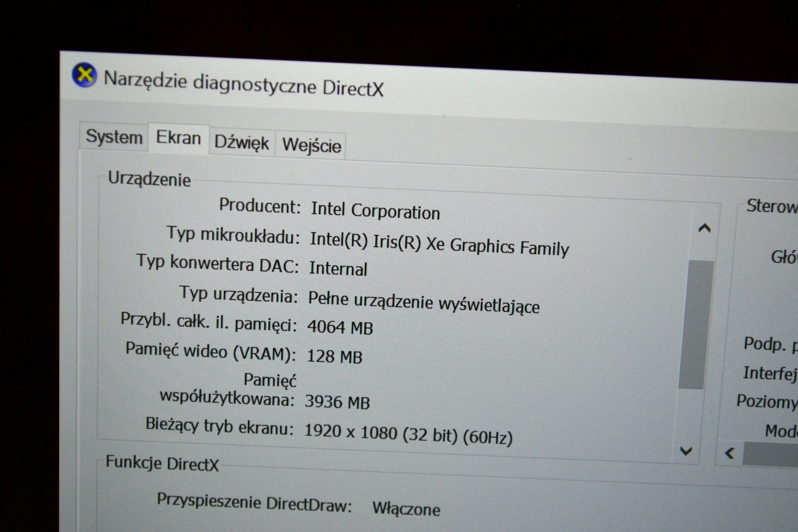
Task: Select the active Ekran tab
Action: point(179,138)
